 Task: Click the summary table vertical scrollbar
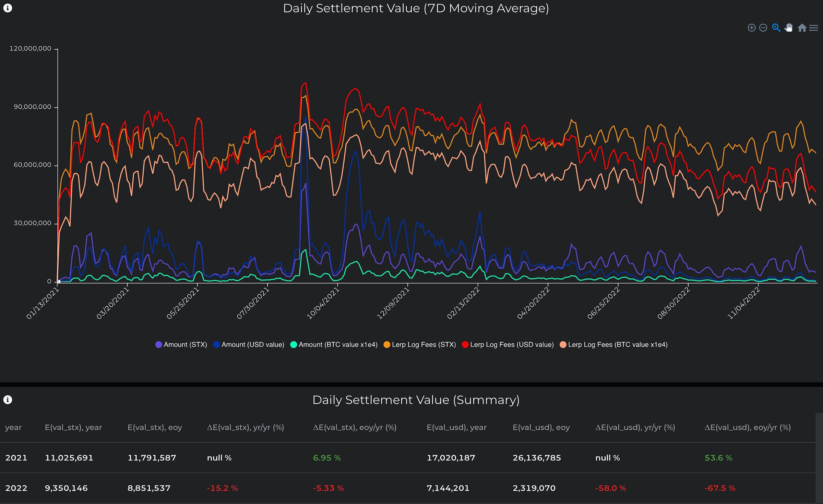(819, 458)
